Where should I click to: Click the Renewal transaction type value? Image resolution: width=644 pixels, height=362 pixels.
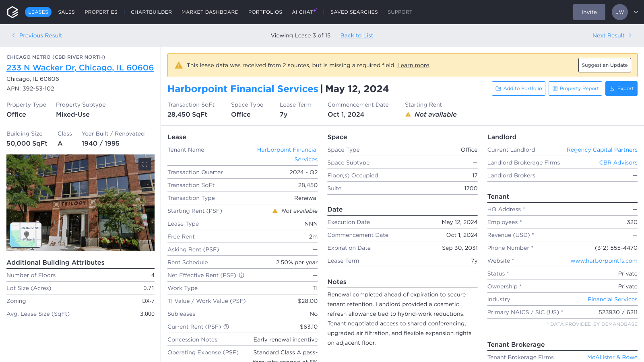306,198
